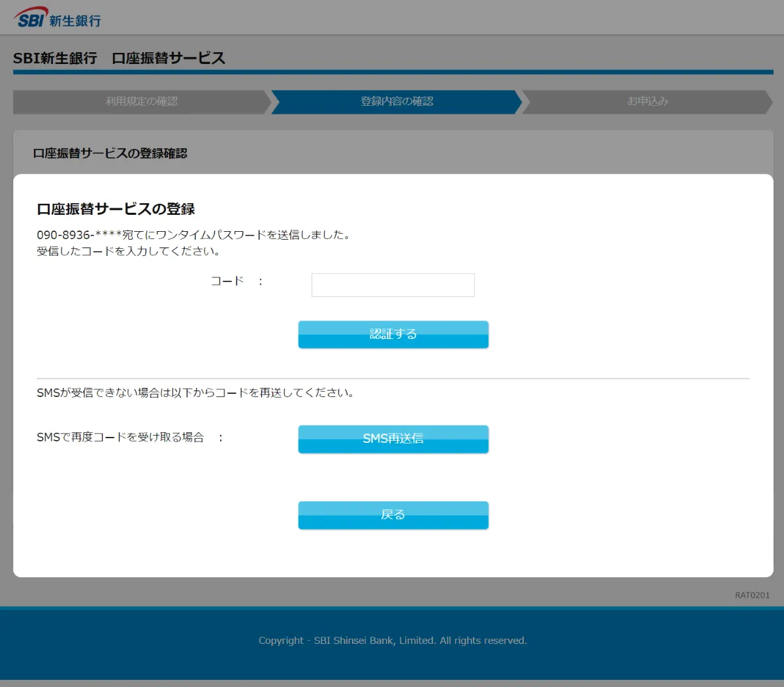Viewport: 784px width, 687px height.
Task: Click the SMSが受信できない場合 notice text
Action: [195, 393]
